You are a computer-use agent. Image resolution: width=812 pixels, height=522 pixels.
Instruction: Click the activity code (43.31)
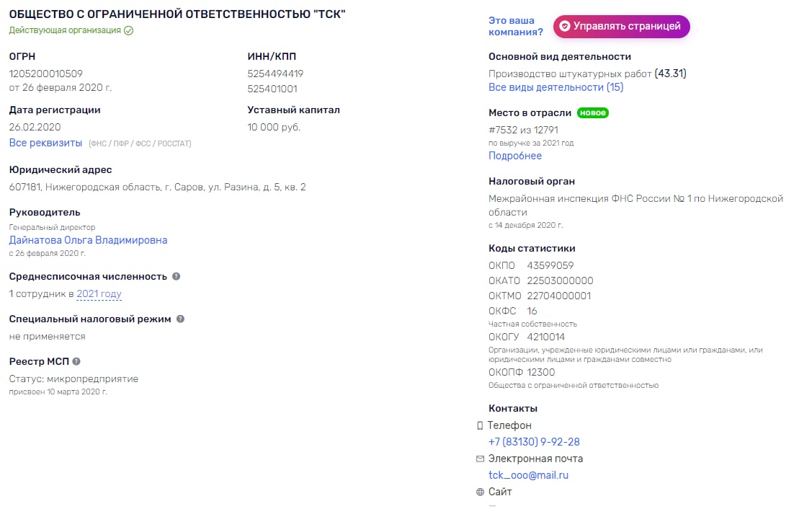point(670,74)
